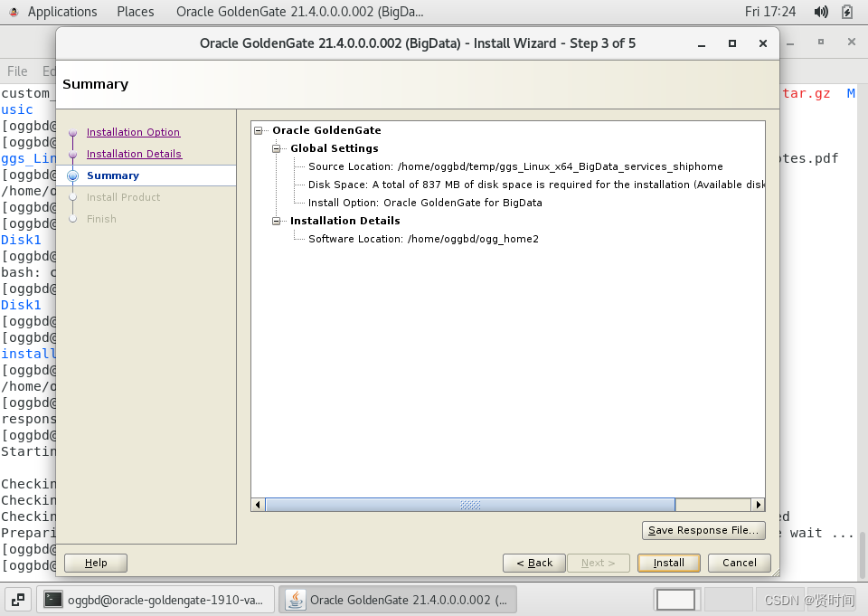Select the Software Location ogg_home2 row
868x616 pixels.
point(423,239)
